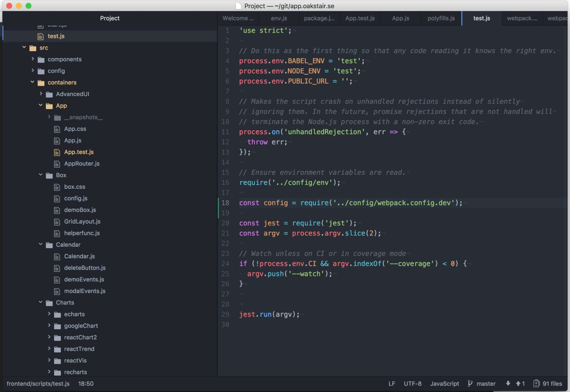This screenshot has height=392, width=570.
Task: Click the file icon beside App.test.js in tree
Action: pyautogui.click(x=57, y=152)
